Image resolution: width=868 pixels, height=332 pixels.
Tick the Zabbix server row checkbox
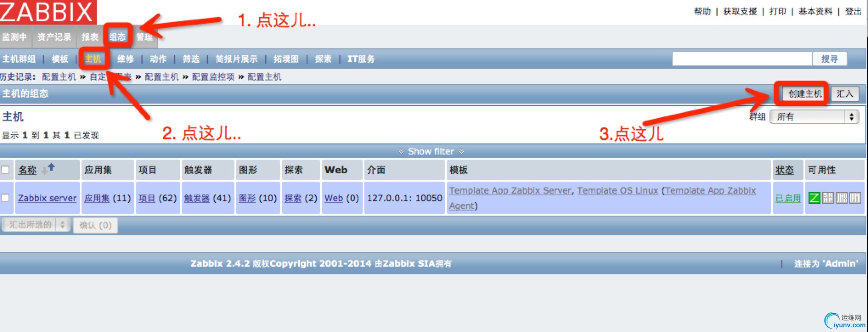tap(6, 198)
